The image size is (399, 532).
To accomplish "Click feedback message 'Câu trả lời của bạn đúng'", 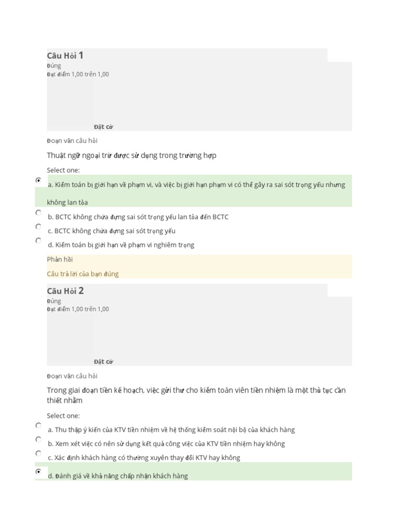I will click(83, 274).
